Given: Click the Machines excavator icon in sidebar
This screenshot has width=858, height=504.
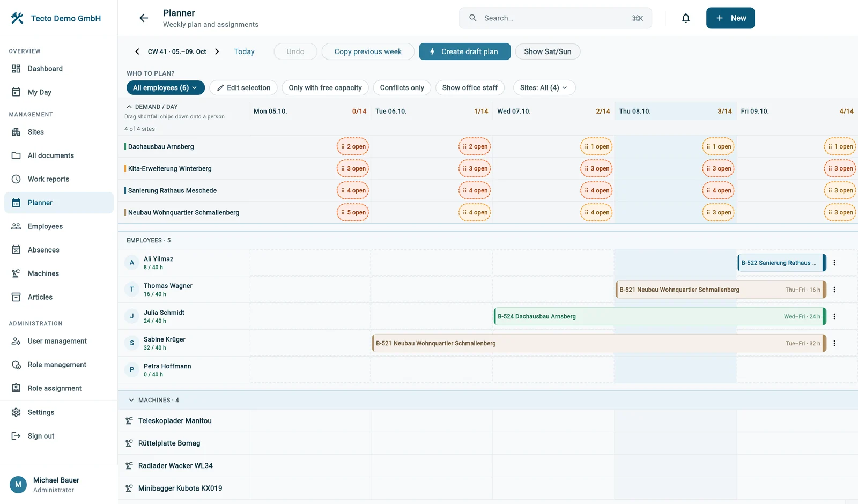Looking at the screenshot, I should (16, 273).
